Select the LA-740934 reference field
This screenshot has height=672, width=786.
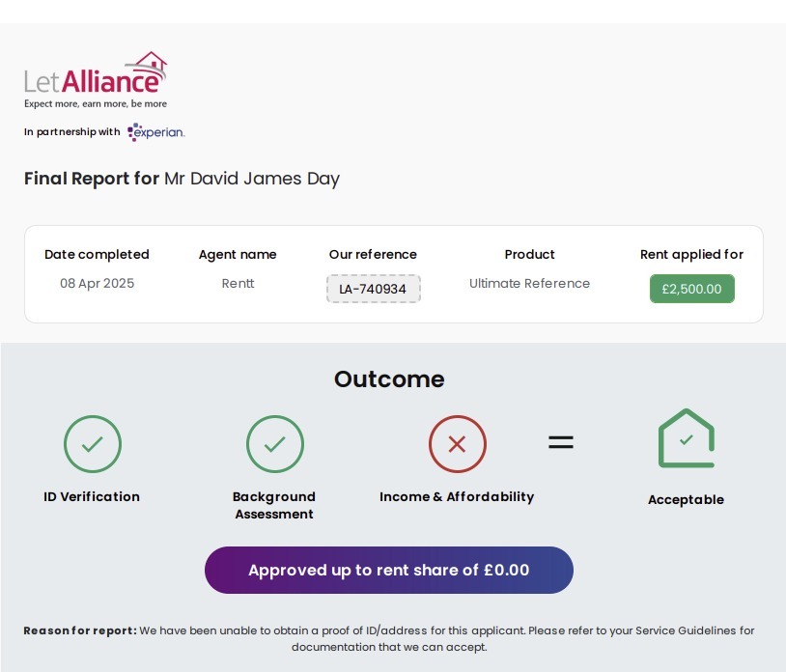[x=373, y=289]
